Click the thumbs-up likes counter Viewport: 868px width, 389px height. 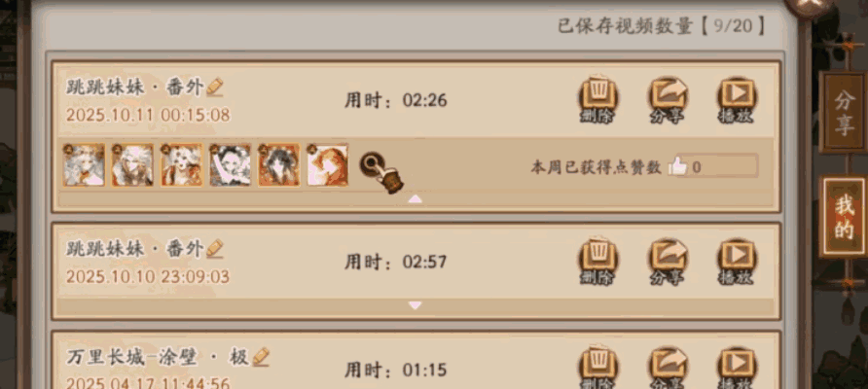tap(713, 166)
